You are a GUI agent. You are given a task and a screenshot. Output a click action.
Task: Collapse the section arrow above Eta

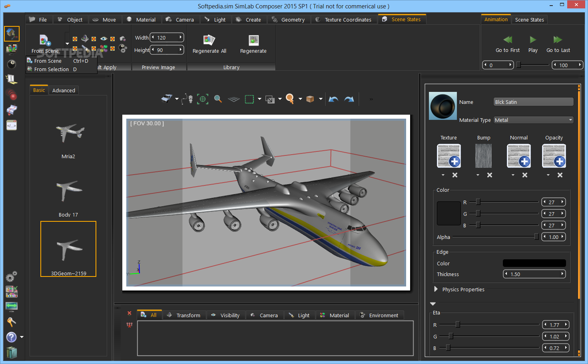433,304
